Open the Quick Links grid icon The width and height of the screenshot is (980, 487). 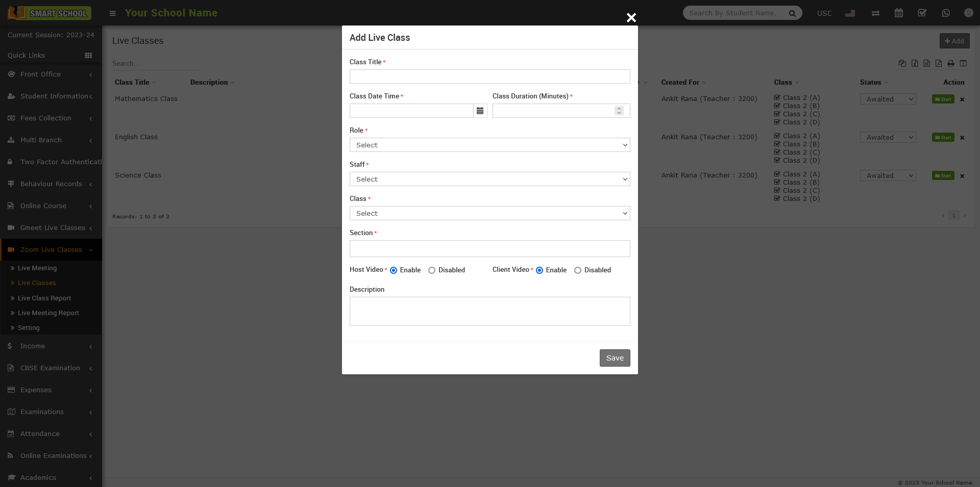(88, 56)
